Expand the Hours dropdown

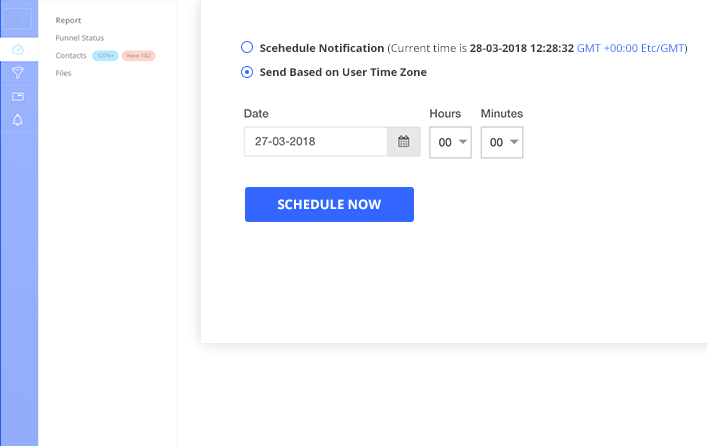(x=449, y=142)
